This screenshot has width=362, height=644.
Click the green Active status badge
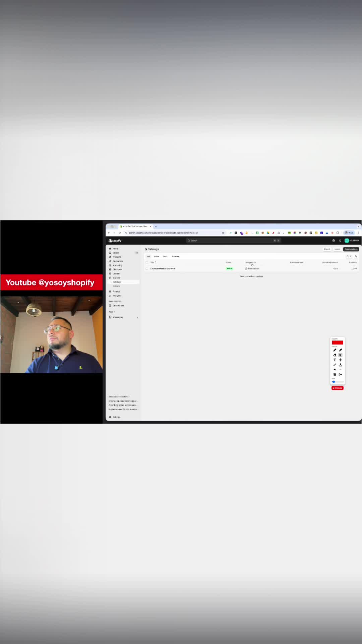click(x=230, y=269)
